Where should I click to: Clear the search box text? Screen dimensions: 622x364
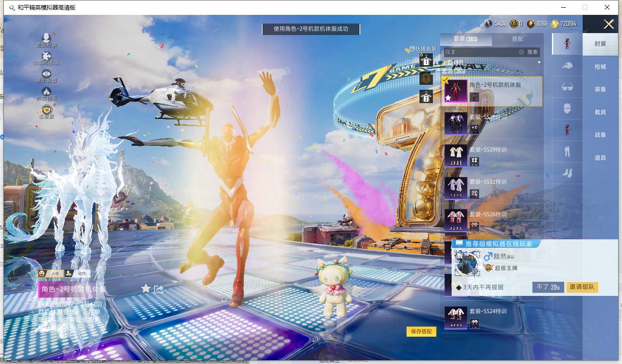click(521, 52)
